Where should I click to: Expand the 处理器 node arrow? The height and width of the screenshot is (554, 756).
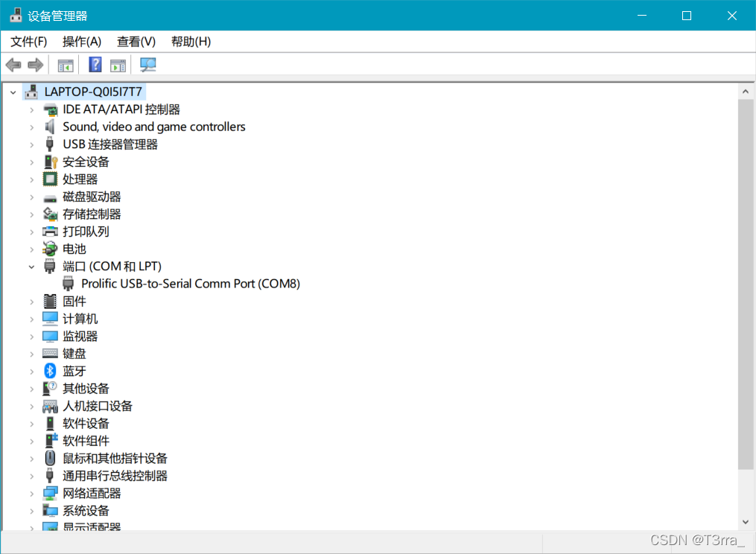[x=32, y=180]
